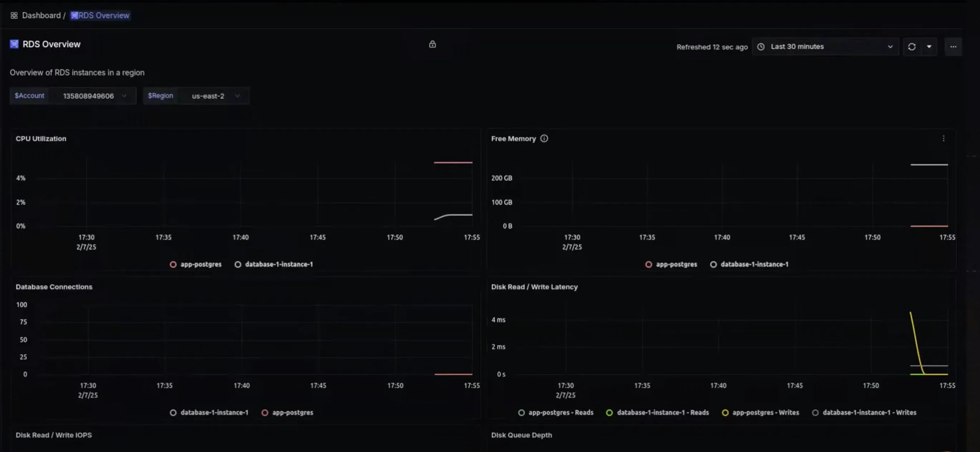Click the $Region variable label
Viewport: 980px width, 452px height.
(x=160, y=96)
